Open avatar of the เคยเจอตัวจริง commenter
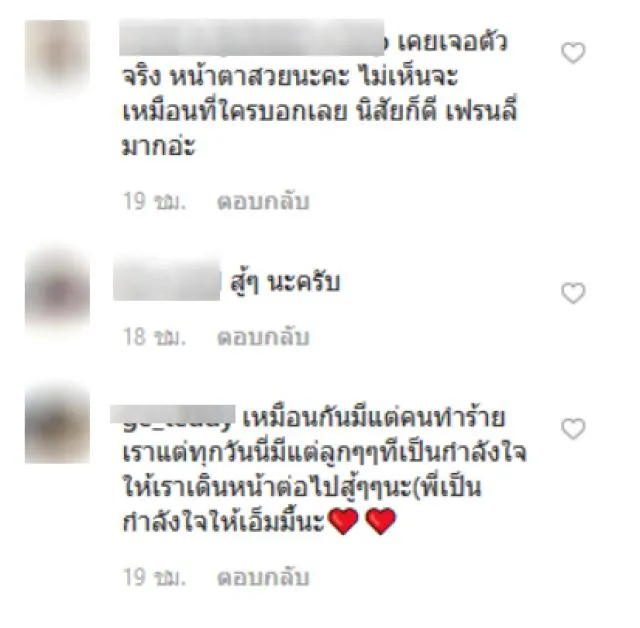This screenshot has width=640, height=628. coord(58,53)
